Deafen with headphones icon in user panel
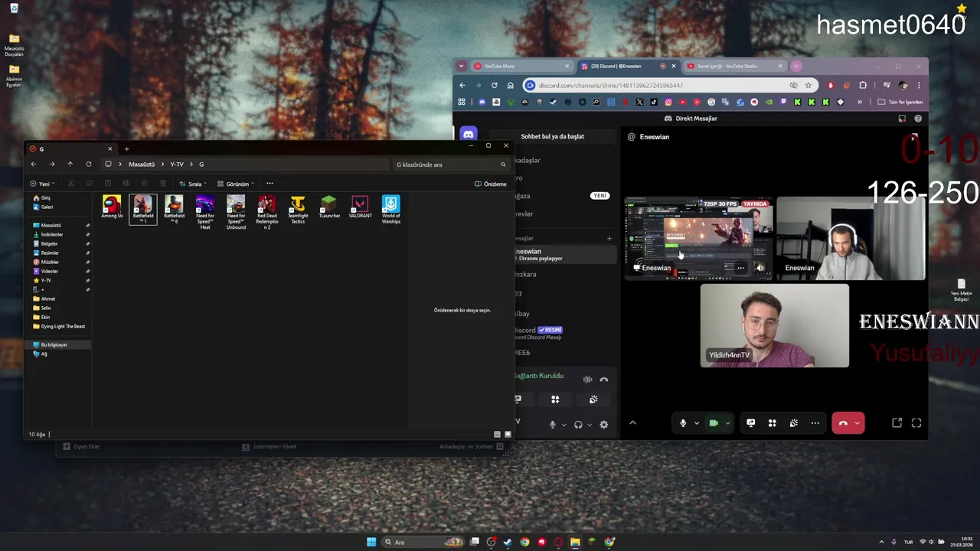 point(578,424)
